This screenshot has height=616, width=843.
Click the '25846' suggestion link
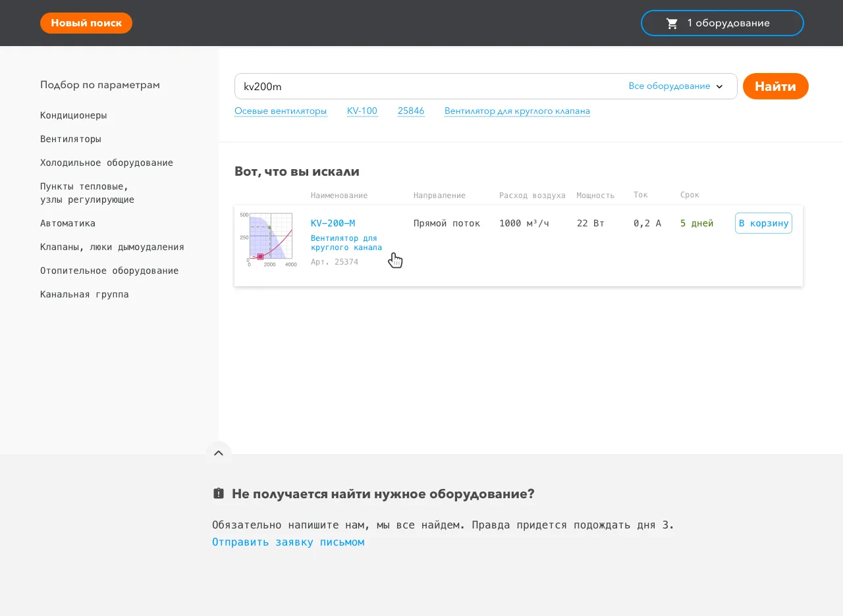click(x=411, y=111)
